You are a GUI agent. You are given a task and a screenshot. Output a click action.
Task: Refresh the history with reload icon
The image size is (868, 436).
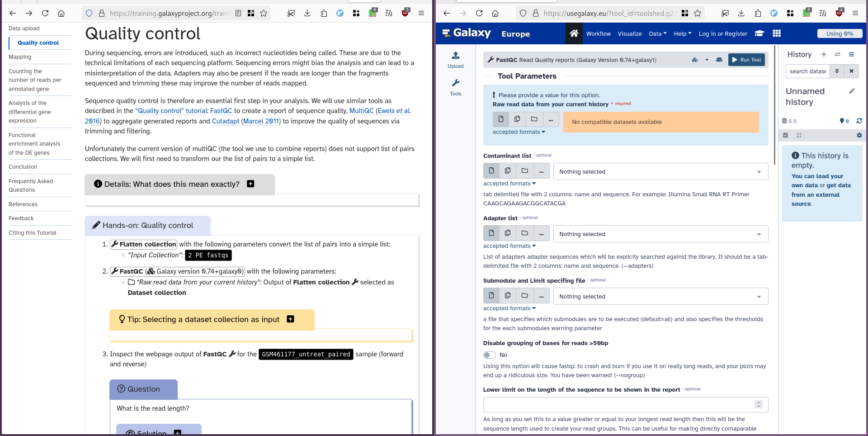pos(859,121)
